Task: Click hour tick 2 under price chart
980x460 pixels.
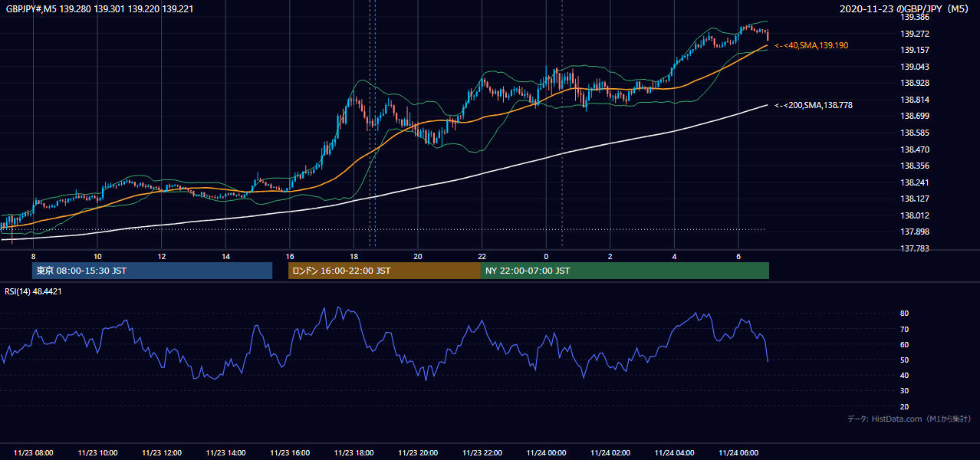Action: coord(610,256)
